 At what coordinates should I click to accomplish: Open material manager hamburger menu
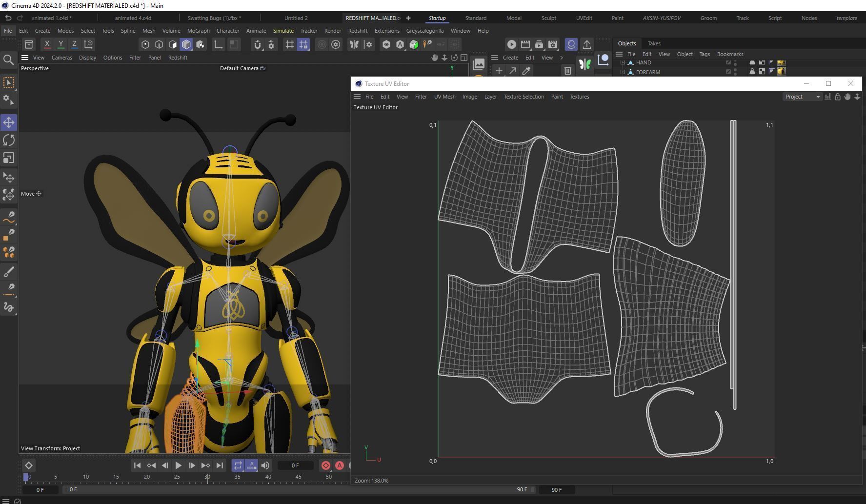click(x=494, y=58)
